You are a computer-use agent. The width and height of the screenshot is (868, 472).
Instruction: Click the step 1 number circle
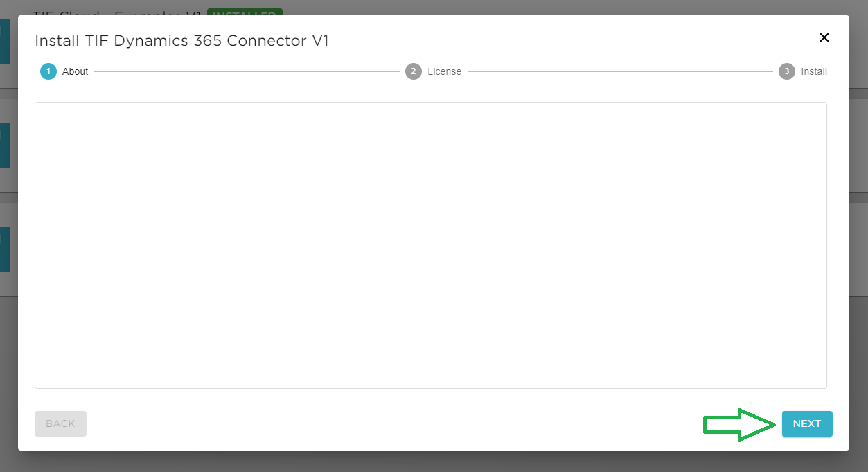[x=48, y=71]
